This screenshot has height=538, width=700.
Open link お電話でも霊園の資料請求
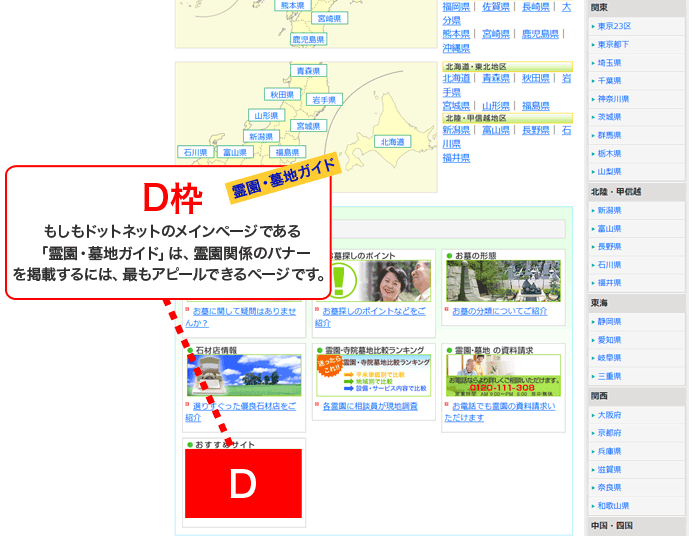click(500, 412)
